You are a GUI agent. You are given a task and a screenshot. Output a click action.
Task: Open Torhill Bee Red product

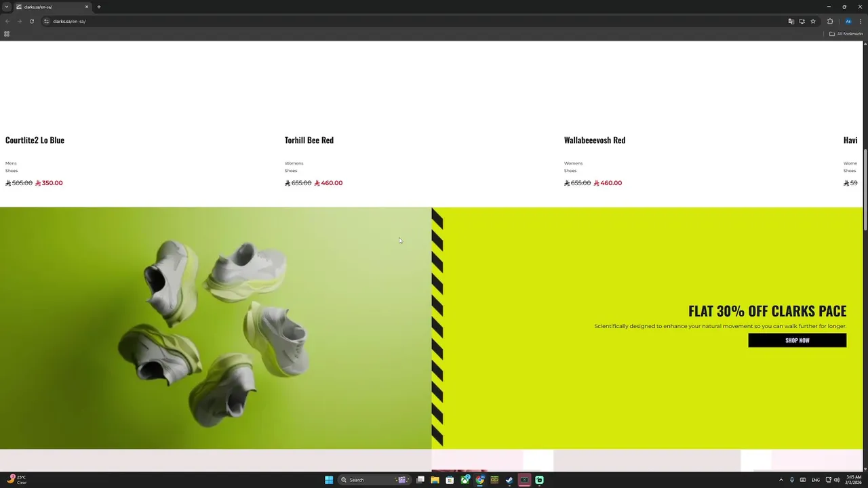pyautogui.click(x=309, y=140)
